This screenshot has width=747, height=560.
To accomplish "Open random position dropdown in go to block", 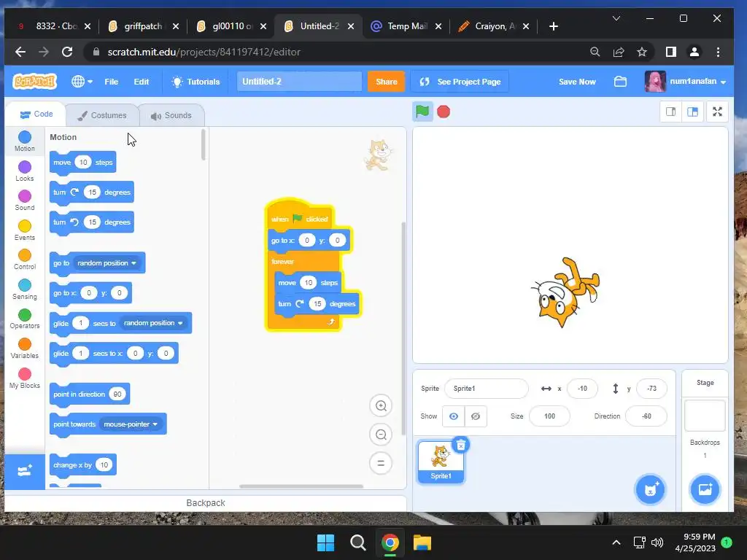I will (107, 262).
